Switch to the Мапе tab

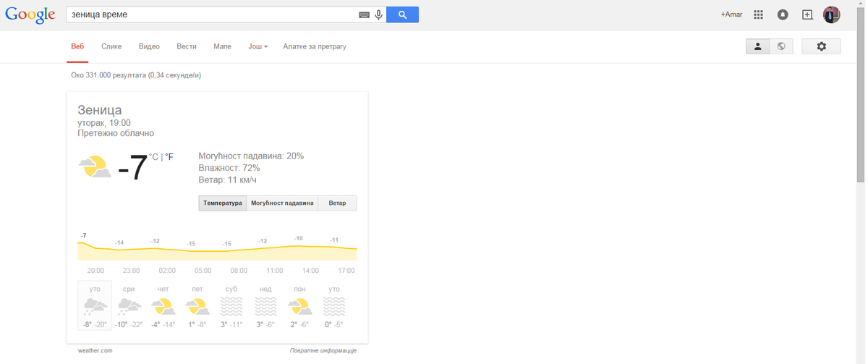(223, 46)
